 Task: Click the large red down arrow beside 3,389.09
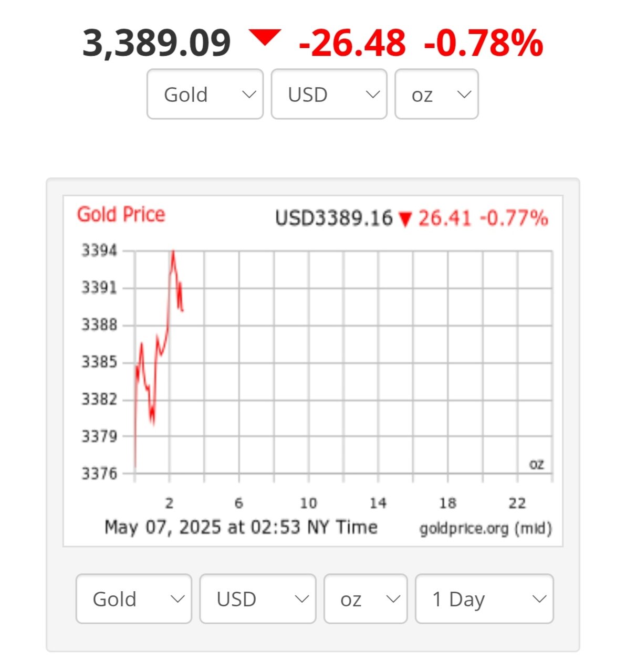click(x=265, y=38)
